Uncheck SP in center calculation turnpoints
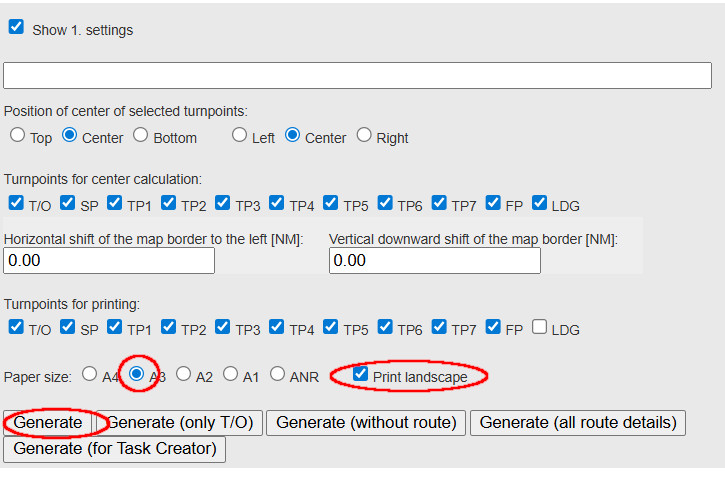725x486 pixels. point(68,203)
